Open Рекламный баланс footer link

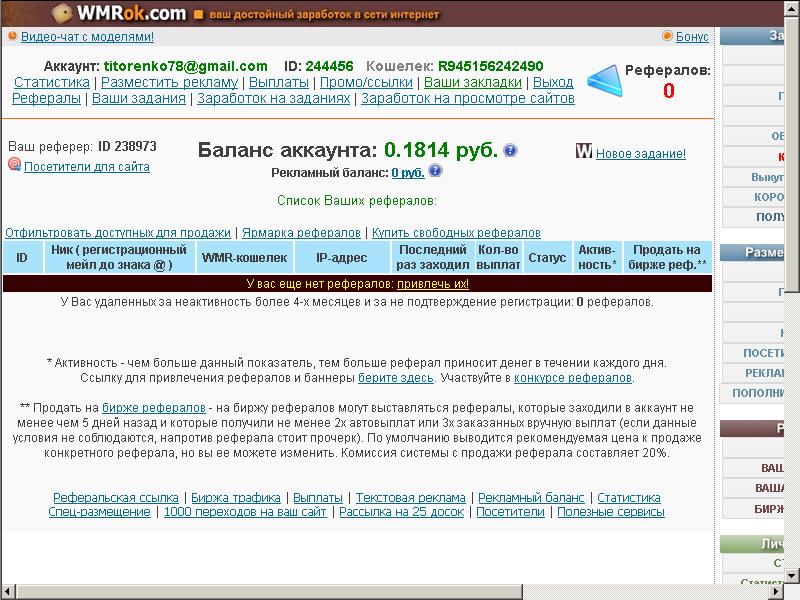531,497
